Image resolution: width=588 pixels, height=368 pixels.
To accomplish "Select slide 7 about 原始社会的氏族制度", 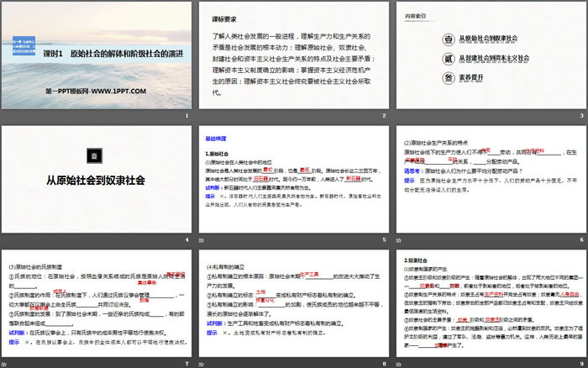I will coord(96,307).
